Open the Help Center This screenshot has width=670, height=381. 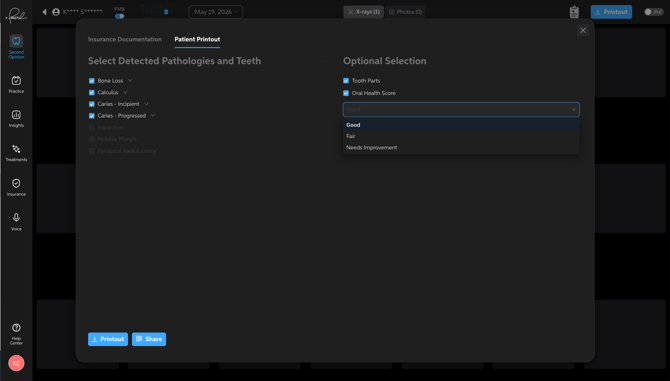pos(16,334)
